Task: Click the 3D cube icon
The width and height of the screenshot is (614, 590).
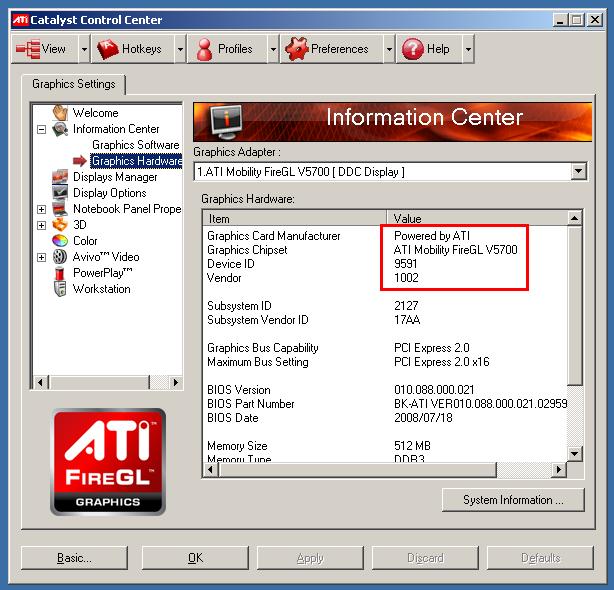Action: [x=60, y=225]
